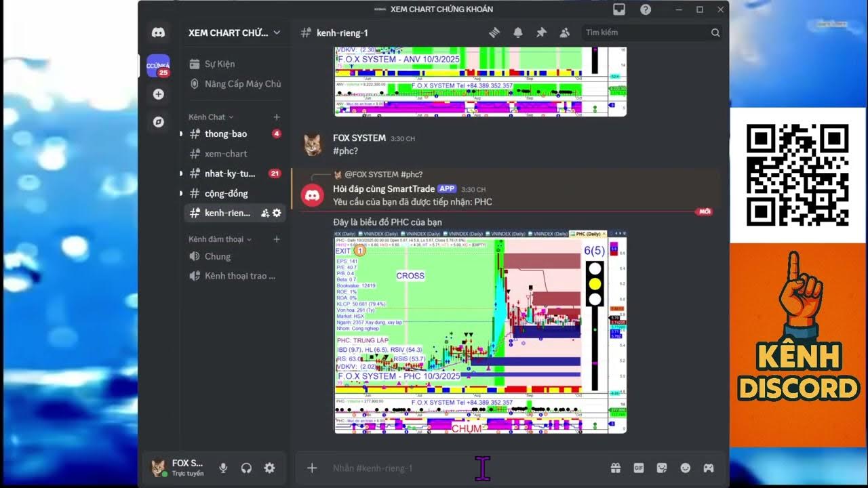This screenshot has height=488, width=868.
Task: Click the #phc? message text
Action: (345, 151)
